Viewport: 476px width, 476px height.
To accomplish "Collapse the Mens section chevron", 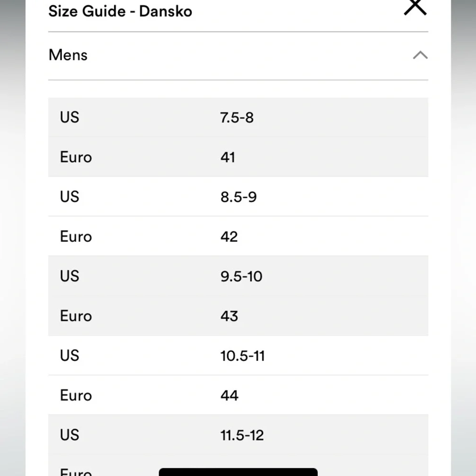I will (420, 55).
